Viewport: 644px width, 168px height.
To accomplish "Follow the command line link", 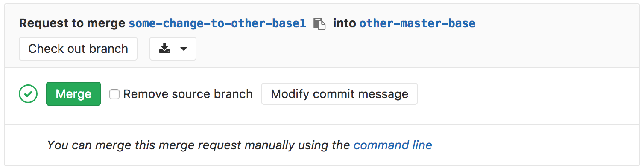I will point(393,145).
